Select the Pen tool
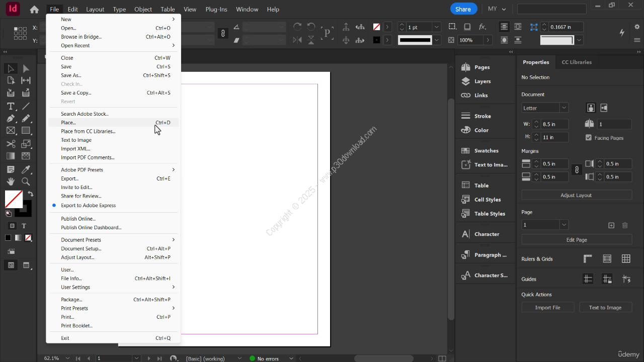The height and width of the screenshot is (362, 644). pos(11,119)
